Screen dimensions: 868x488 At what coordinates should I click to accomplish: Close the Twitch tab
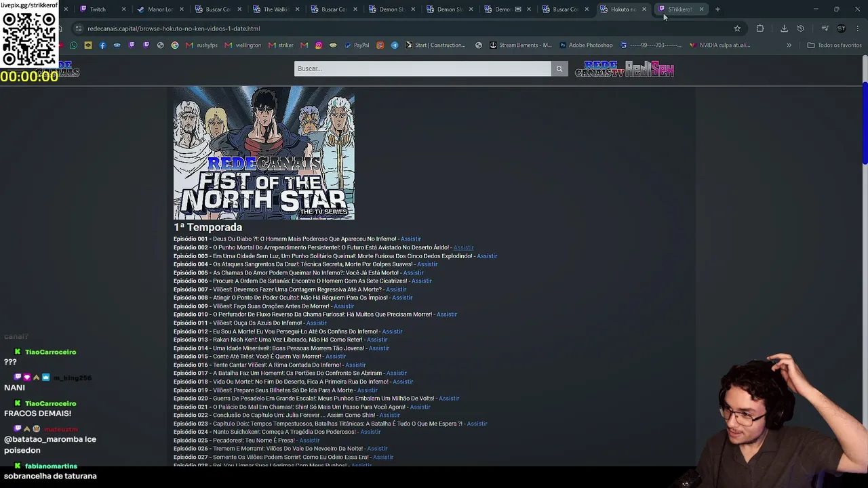(123, 9)
